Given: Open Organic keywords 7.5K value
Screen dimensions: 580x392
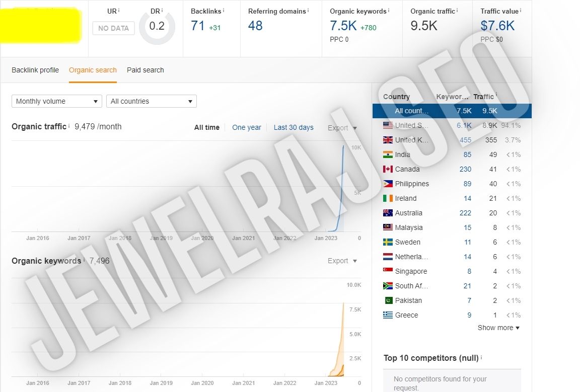Looking at the screenshot, I should tap(343, 26).
